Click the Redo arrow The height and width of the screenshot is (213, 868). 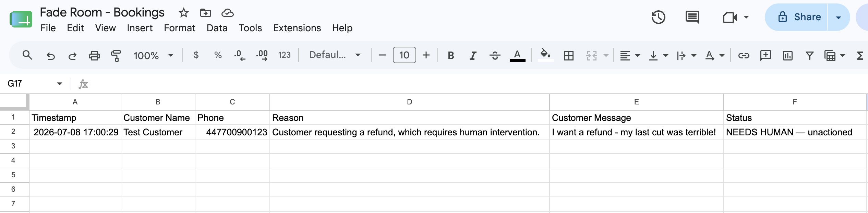click(72, 55)
